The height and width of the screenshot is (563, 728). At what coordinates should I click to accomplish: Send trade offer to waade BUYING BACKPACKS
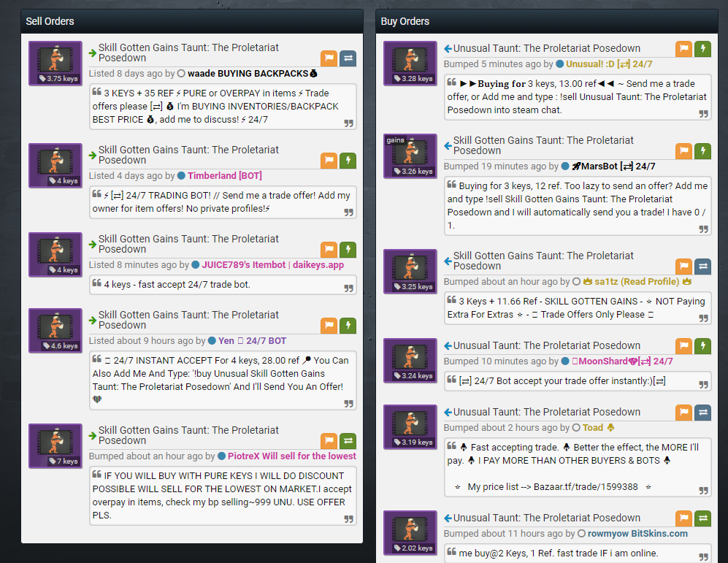[348, 58]
